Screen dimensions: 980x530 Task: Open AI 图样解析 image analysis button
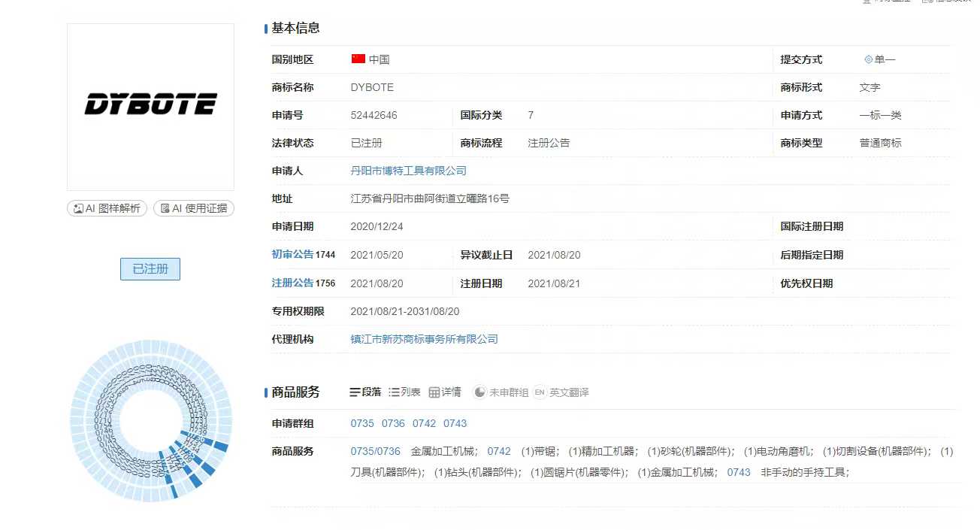[x=107, y=208]
